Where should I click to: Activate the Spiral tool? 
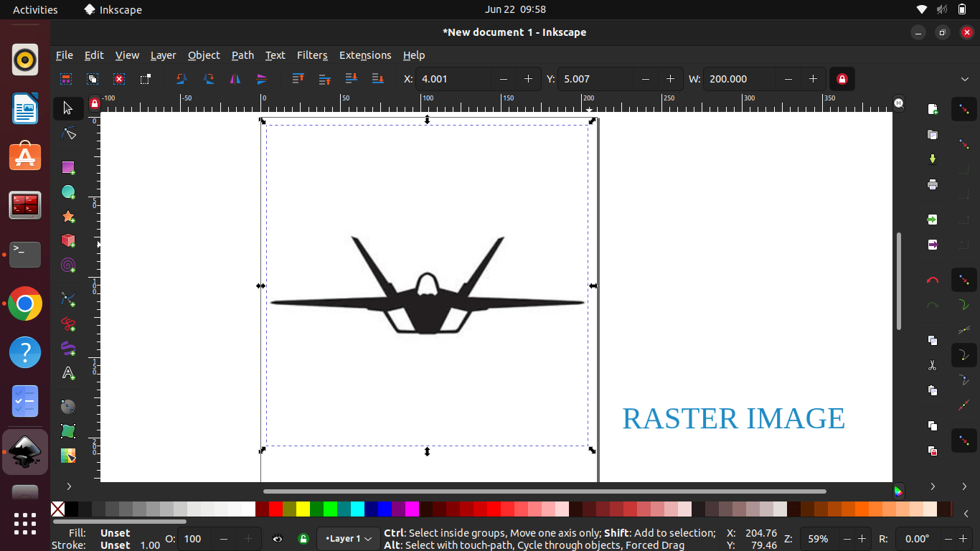68,265
